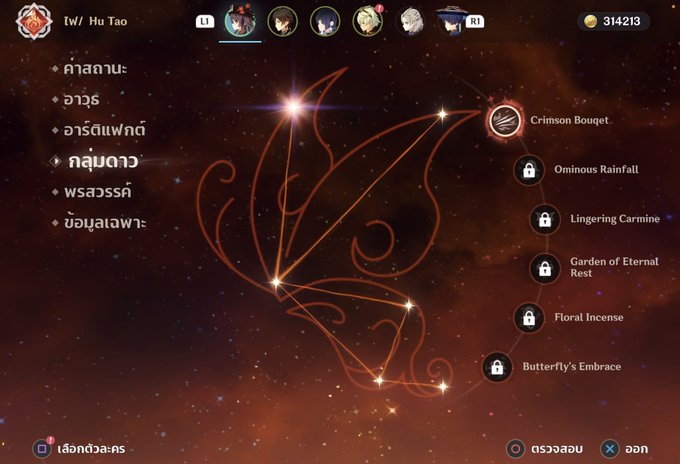Select the blonde character portrait with alert
This screenshot has height=464, width=680.
(367, 21)
